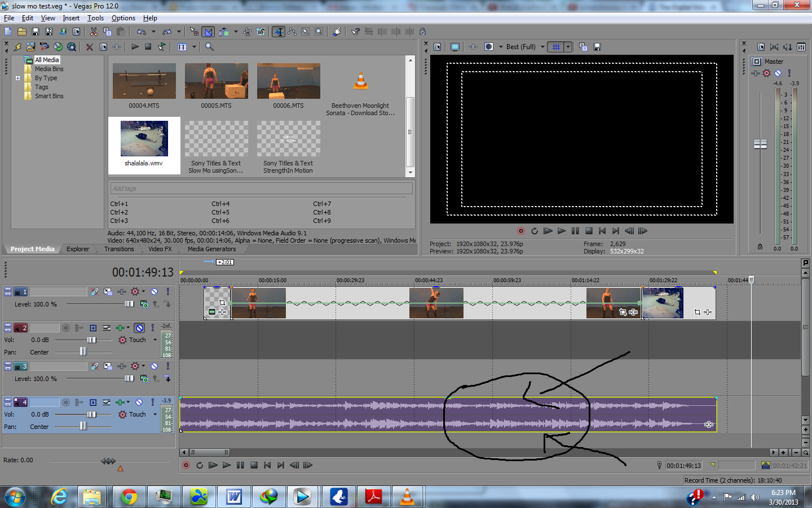Viewport: 812px width, 508px height.
Task: Select the Normal Edit tool with waveform cursor
Action: tap(279, 32)
